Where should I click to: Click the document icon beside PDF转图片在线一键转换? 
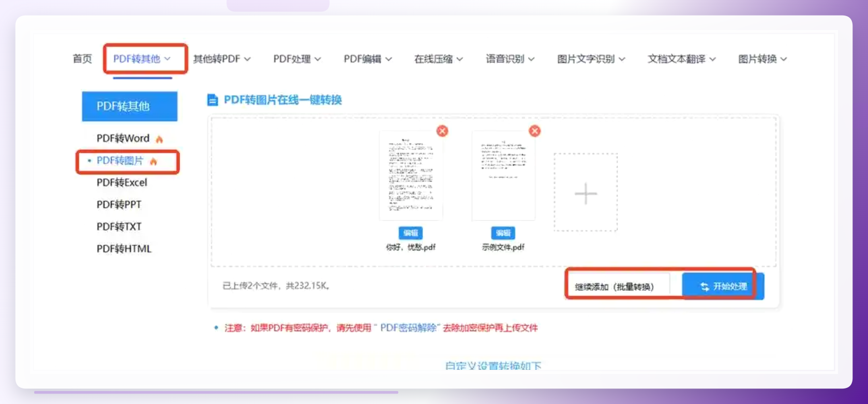[212, 100]
